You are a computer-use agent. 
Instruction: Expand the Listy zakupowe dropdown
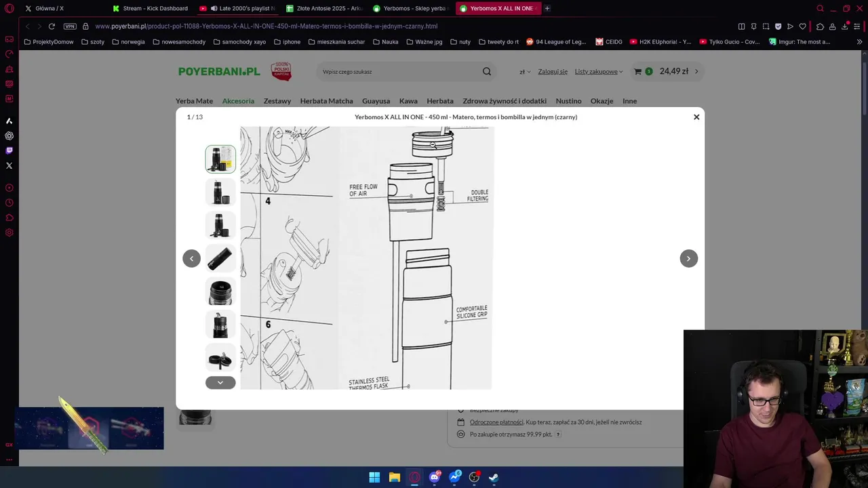[x=599, y=72]
